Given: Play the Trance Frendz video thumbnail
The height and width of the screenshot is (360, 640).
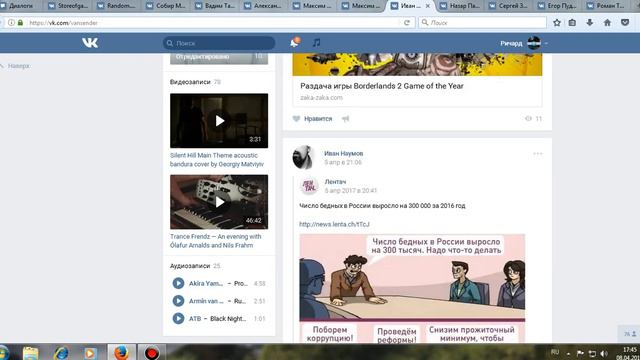Looking at the screenshot, I should [219, 202].
